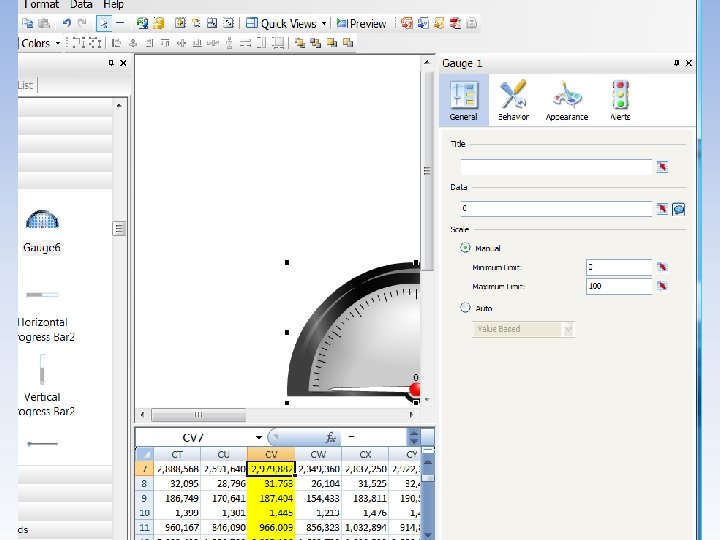Image resolution: width=720 pixels, height=540 pixels.
Task: Click the canvas horizontal scrollbar thumb
Action: coord(198,415)
